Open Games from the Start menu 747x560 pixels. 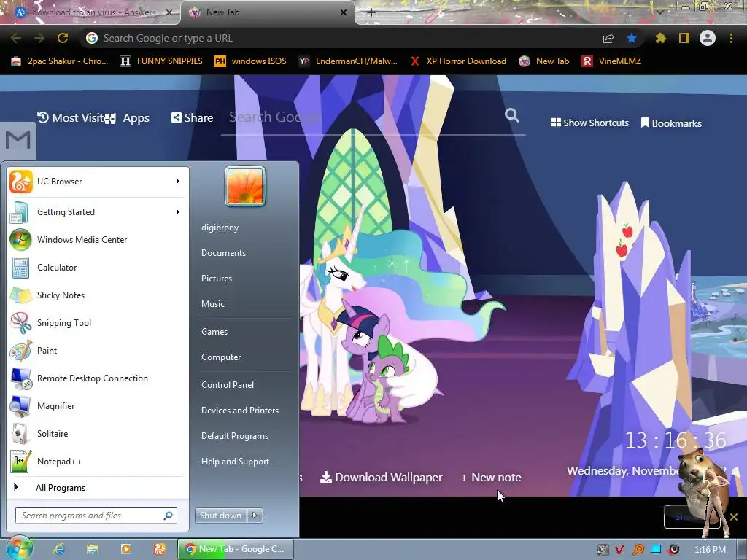coord(214,332)
